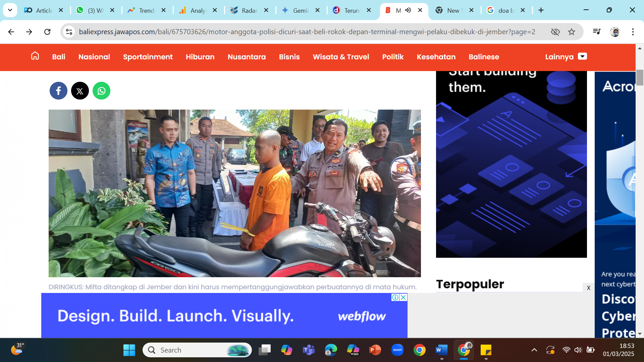The width and height of the screenshot is (644, 362).
Task: Click the blue isometric sidebar advertisement
Action: click(512, 164)
